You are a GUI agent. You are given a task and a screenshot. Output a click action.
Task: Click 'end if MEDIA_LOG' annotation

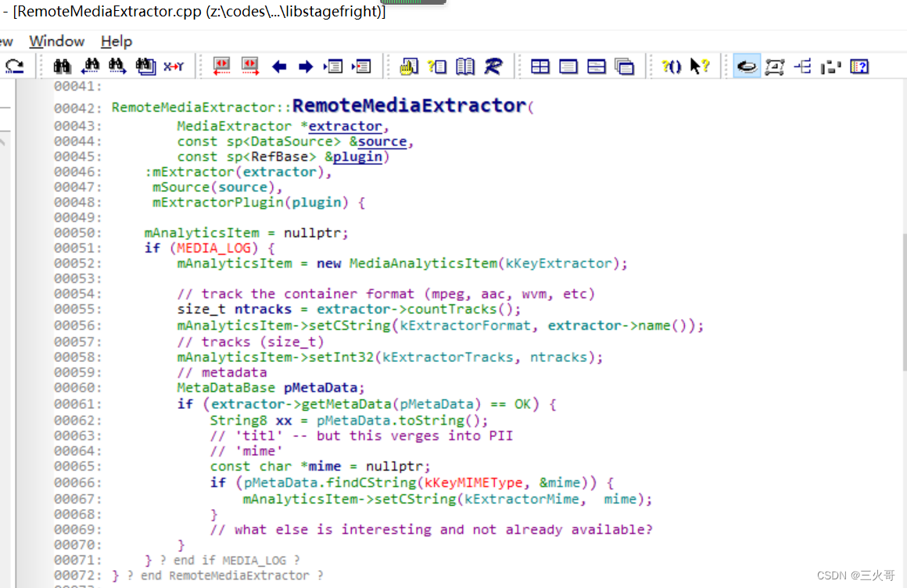(230, 560)
